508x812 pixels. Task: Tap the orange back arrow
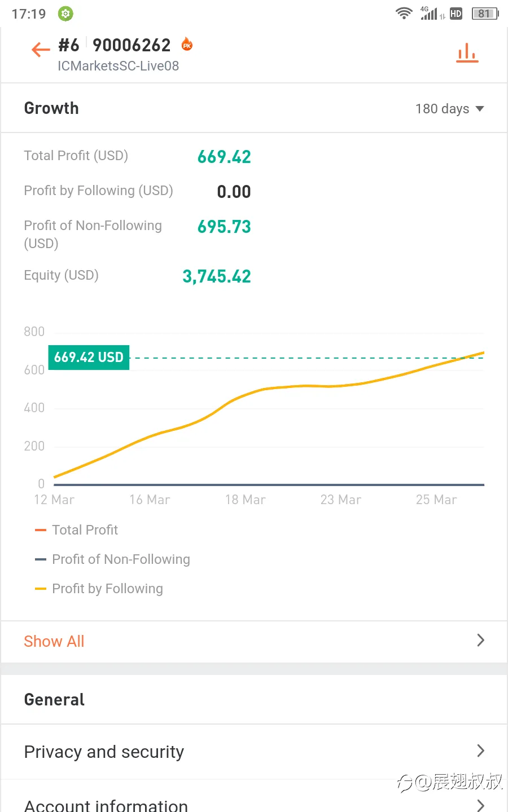coord(41,50)
